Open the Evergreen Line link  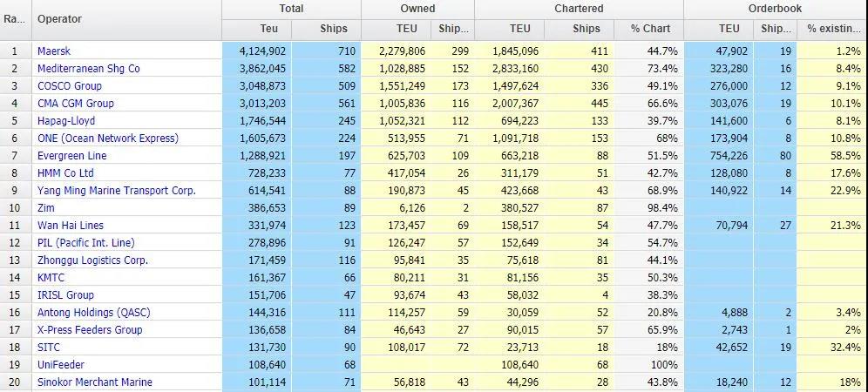[71, 156]
